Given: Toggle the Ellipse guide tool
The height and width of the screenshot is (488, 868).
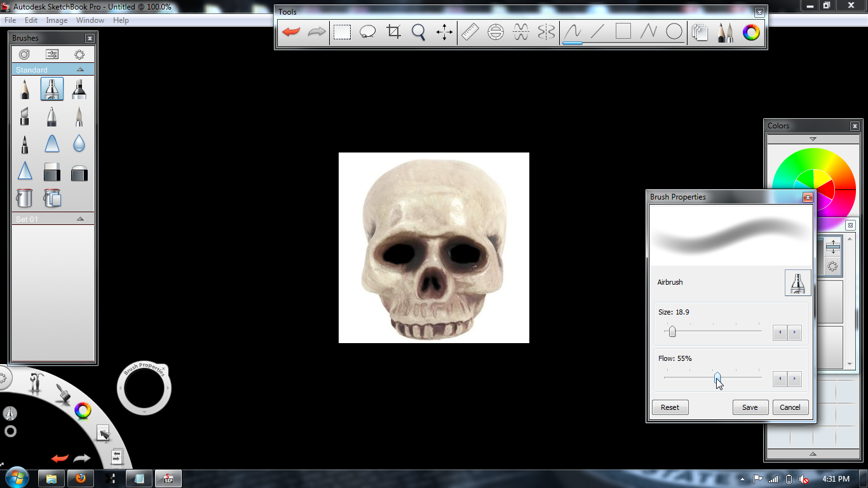Looking at the screenshot, I should (x=496, y=32).
